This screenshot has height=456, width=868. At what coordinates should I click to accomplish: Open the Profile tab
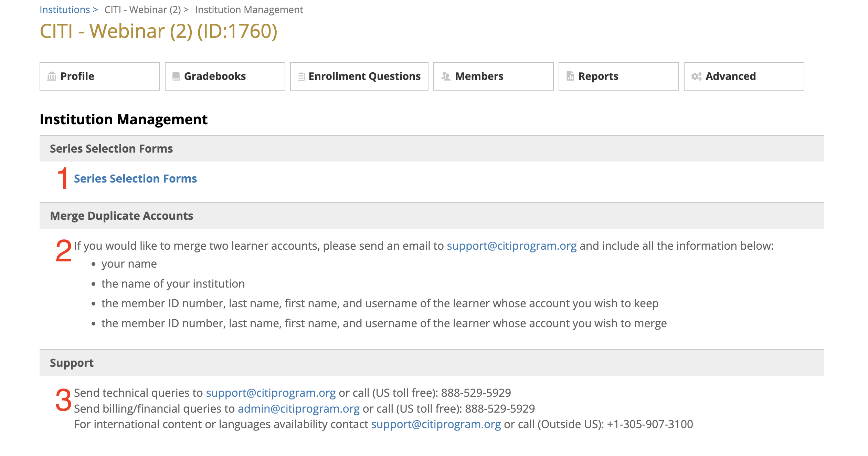100,76
